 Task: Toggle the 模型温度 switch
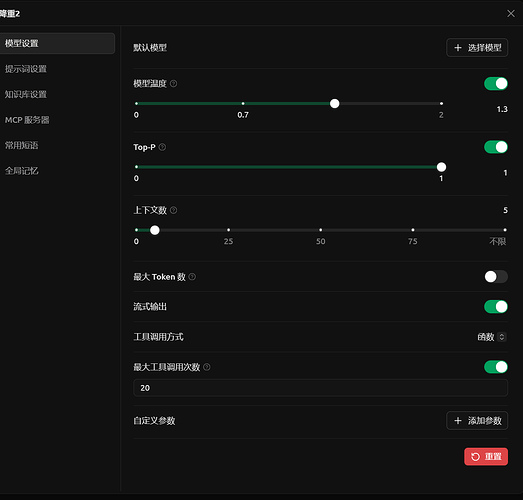point(496,83)
